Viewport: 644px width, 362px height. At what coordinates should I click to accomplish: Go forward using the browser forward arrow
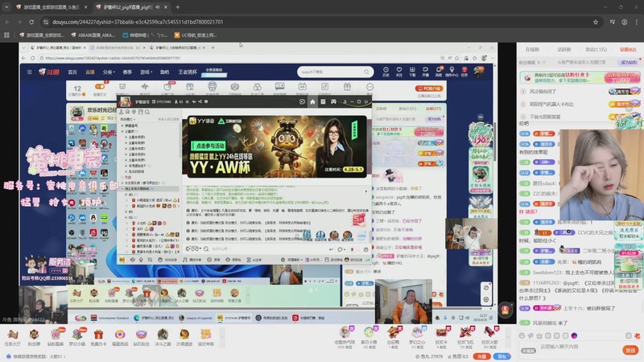(19, 22)
